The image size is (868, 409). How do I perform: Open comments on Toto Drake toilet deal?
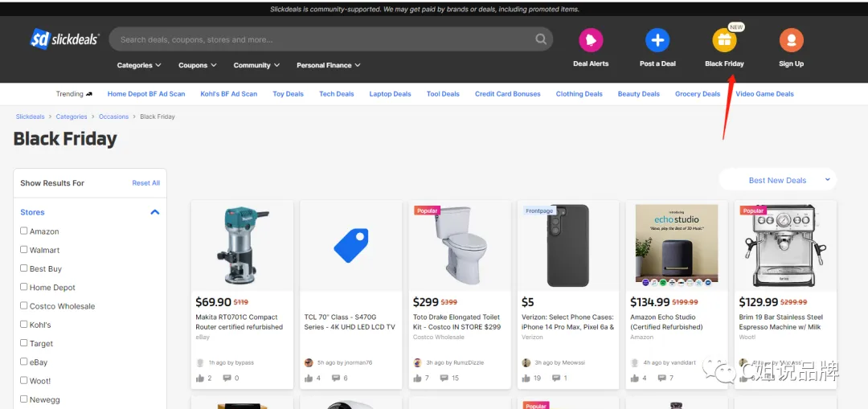click(x=444, y=378)
